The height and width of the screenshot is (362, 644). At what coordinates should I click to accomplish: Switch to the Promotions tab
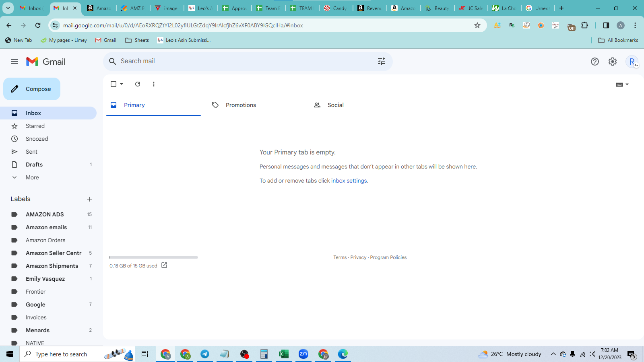point(255,105)
